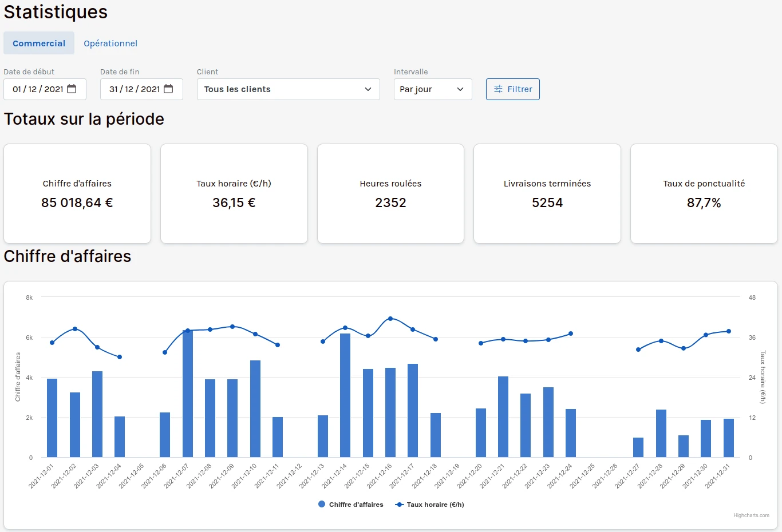782x532 pixels.
Task: Click the x-axis label 2021-12-19
Action: (447, 476)
